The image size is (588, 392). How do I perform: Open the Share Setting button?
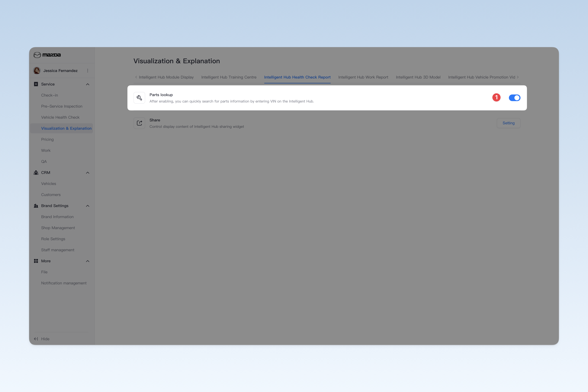coord(508,123)
